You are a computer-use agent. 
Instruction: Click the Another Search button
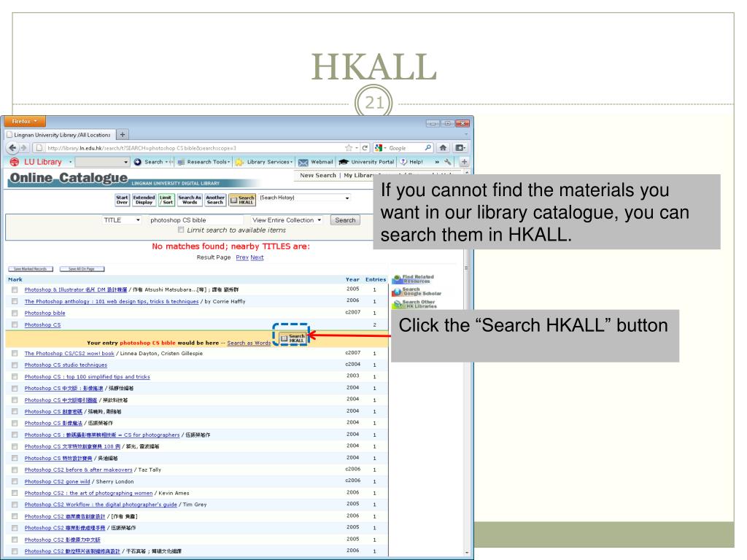coord(215,200)
